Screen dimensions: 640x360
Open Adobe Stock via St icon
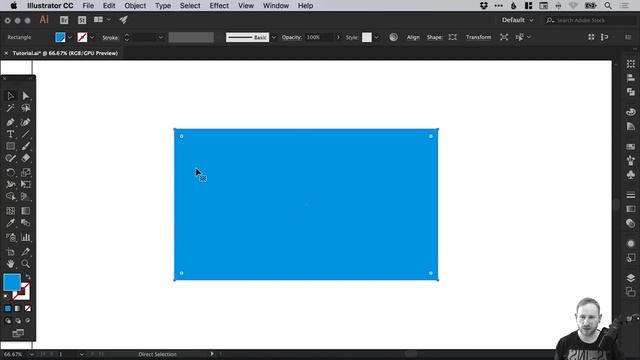tap(82, 20)
